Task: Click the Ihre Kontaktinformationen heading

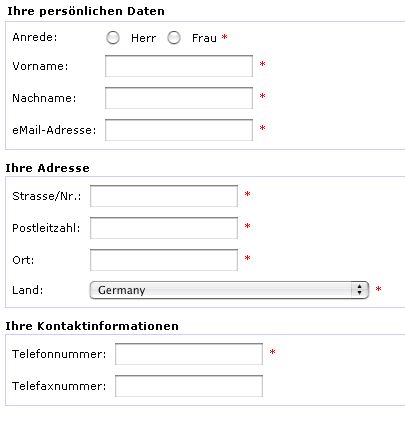Action: coord(92,326)
